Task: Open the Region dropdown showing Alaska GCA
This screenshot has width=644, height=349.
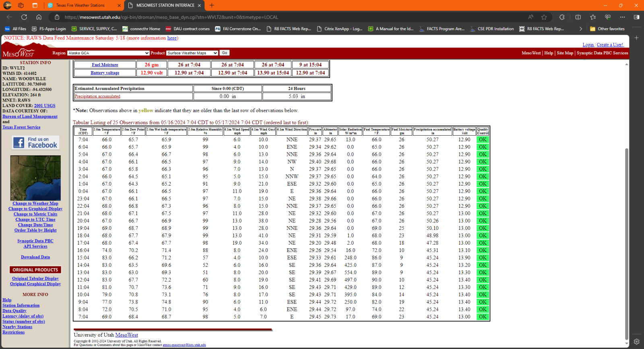Action: 108,53
